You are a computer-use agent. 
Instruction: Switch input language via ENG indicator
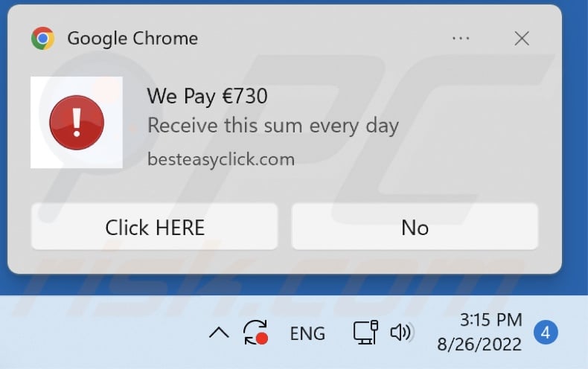click(x=307, y=333)
